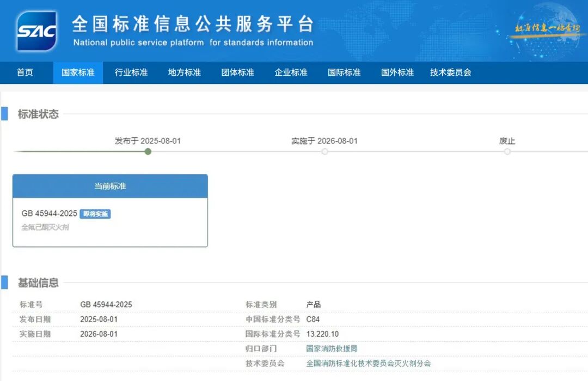Image resolution: width=588 pixels, height=381 pixels.
Task: Click the 即将实施 status badge
Action: (x=95, y=214)
